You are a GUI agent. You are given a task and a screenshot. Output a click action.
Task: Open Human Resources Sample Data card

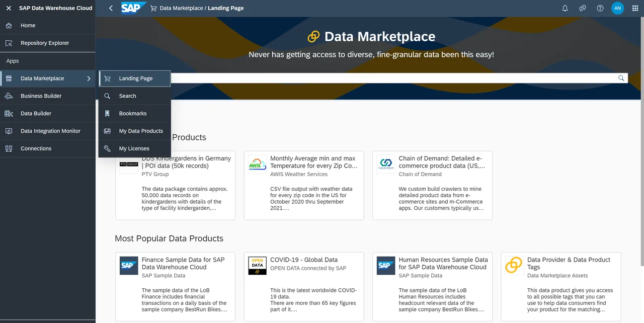tap(432, 287)
